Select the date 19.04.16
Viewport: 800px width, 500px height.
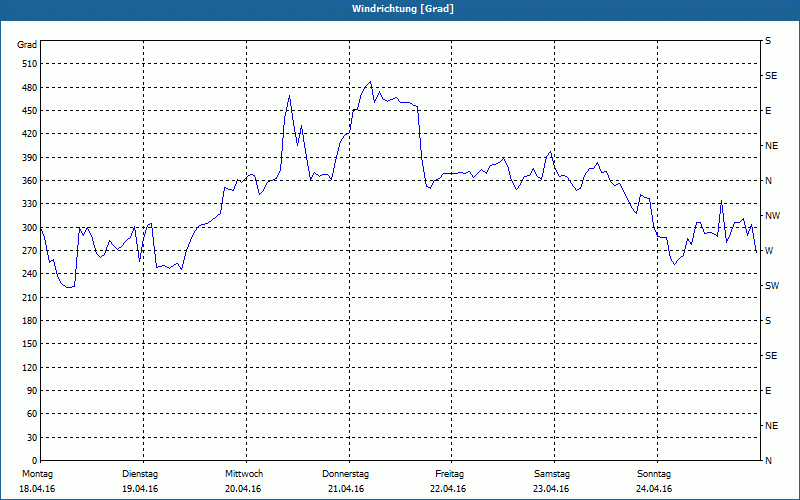(x=140, y=489)
